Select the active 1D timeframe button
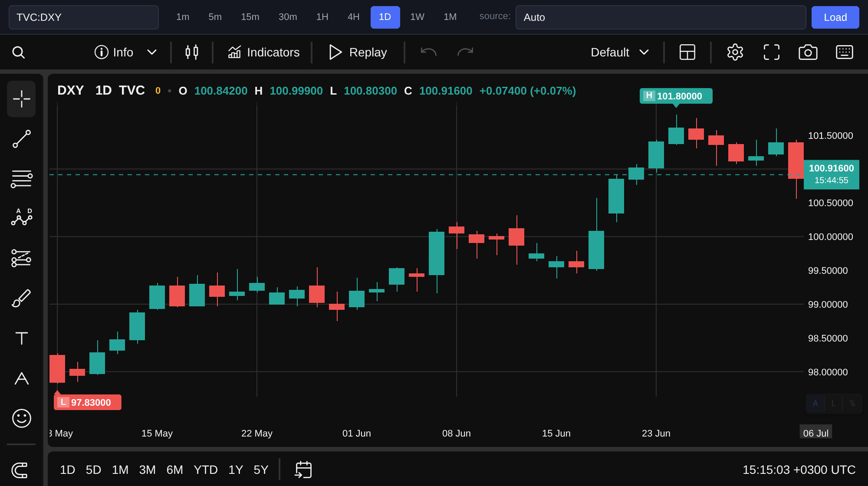The image size is (868, 486). click(385, 17)
